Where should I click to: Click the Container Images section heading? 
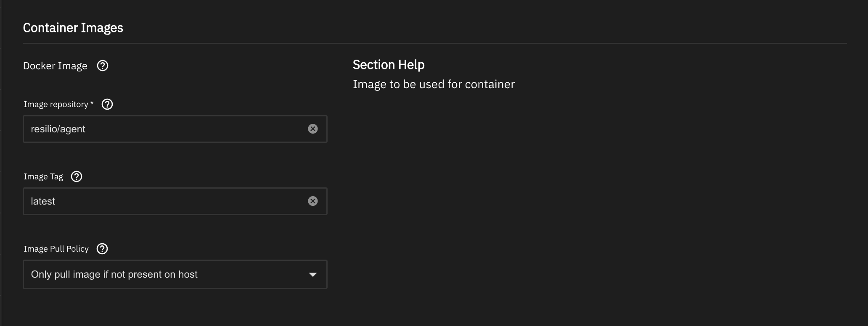[x=73, y=28]
